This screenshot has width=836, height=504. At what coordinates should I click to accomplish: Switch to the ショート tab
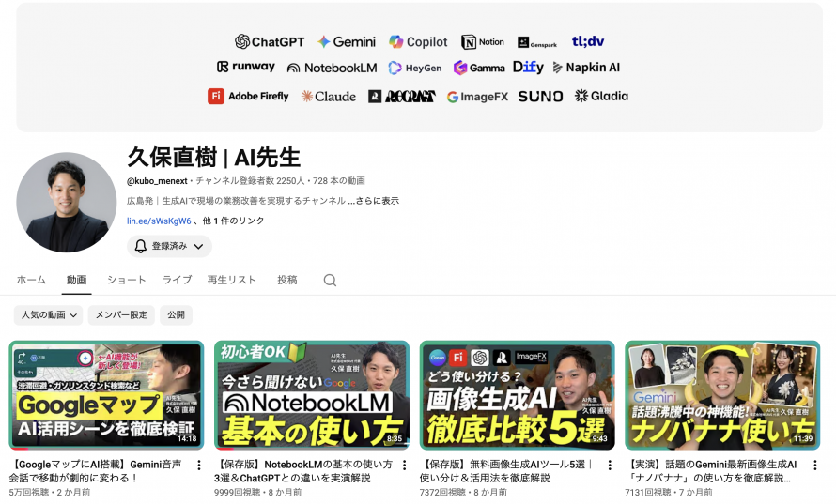click(x=127, y=281)
